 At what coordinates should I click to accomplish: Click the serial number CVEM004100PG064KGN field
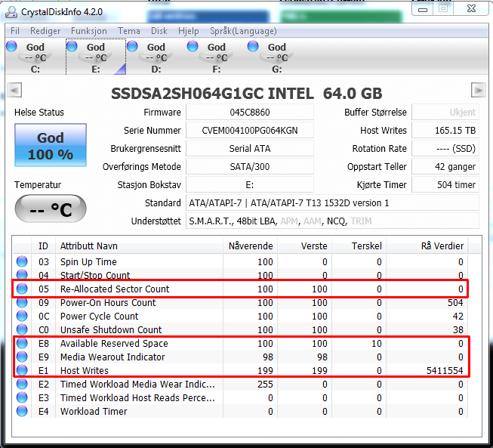250,130
